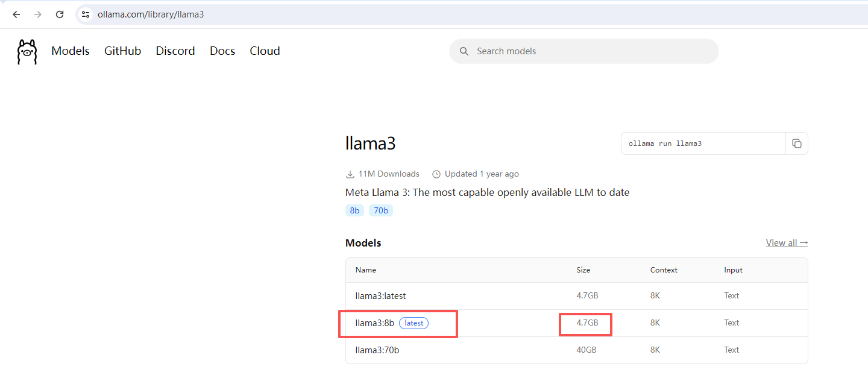Click the search magnifier icon

[464, 51]
